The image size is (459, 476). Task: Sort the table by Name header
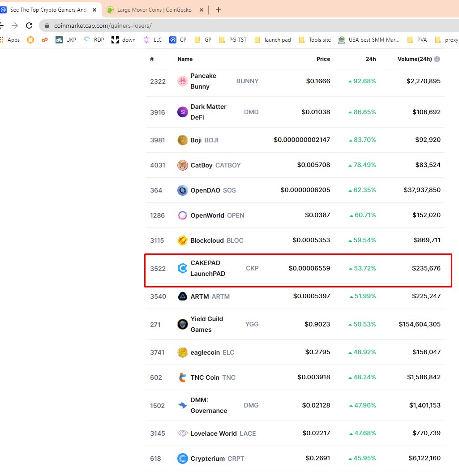click(185, 59)
